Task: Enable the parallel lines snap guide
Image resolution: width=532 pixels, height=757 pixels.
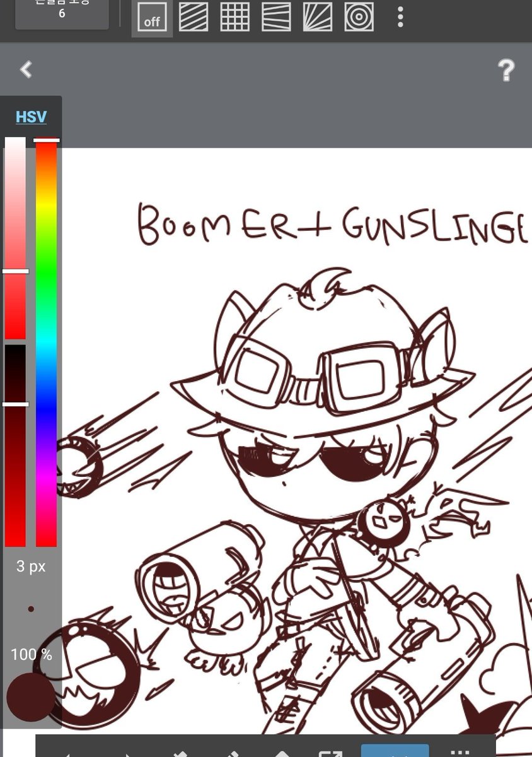Action: (194, 18)
